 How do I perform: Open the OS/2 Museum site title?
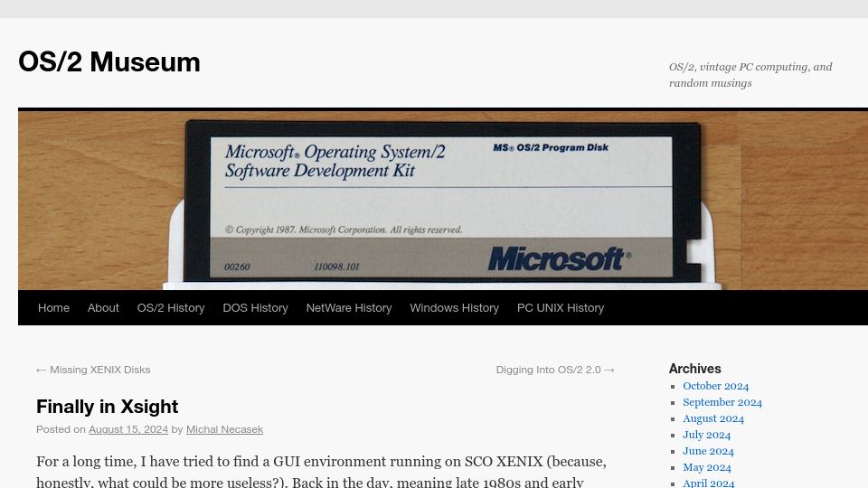click(109, 61)
